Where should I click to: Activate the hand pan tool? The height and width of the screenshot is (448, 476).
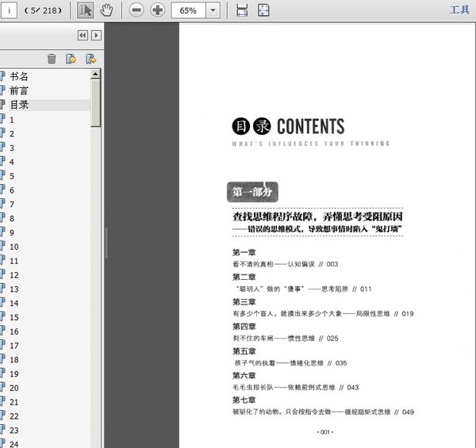pos(106,10)
